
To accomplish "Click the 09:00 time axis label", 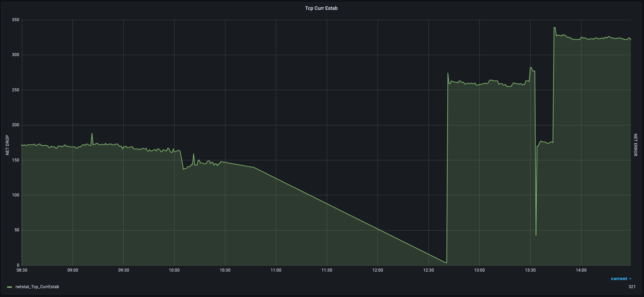I will pyautogui.click(x=73, y=270).
